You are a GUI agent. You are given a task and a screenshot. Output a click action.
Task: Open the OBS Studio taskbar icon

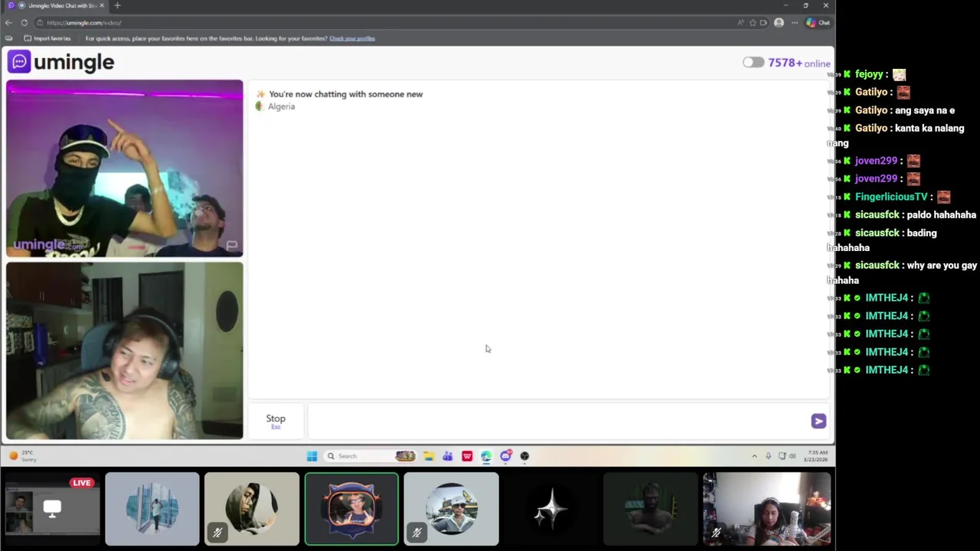point(524,456)
